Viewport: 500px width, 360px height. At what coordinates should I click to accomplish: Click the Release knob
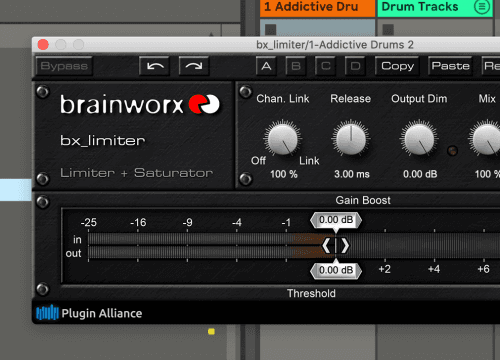tap(351, 139)
